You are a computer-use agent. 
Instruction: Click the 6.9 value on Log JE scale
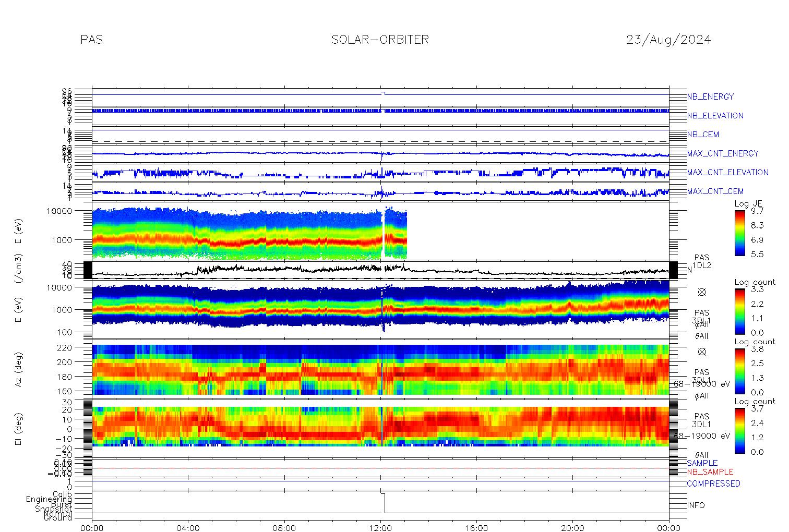[757, 240]
